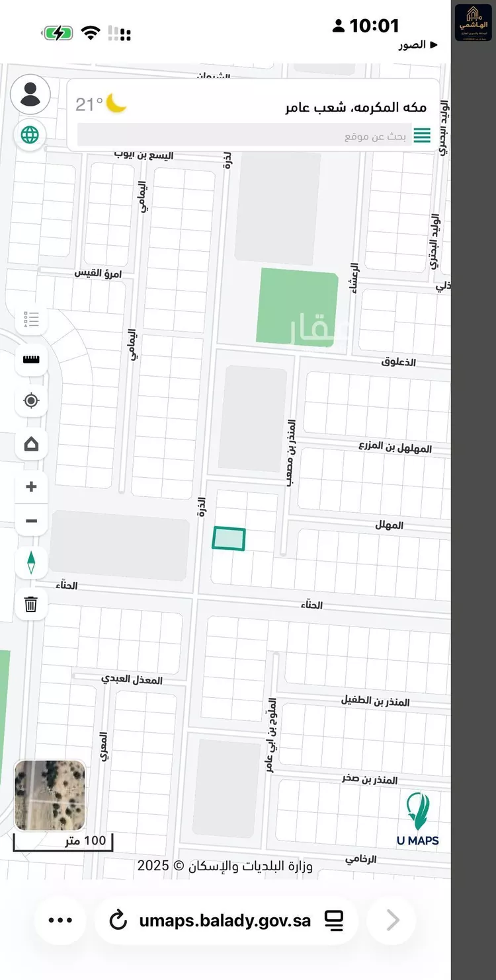Tap the trash delete icon
Screen dimensions: 496x980
point(31,604)
